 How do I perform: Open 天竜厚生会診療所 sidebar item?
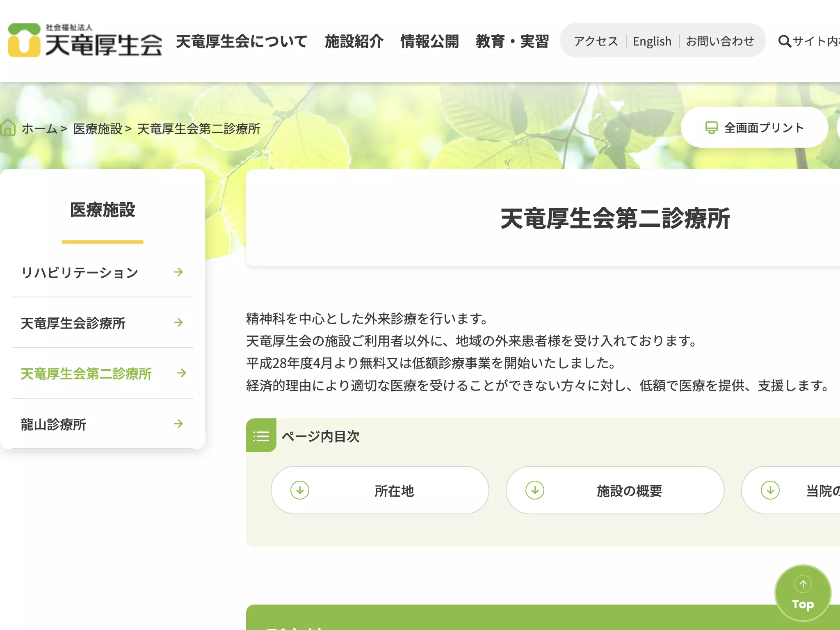(x=103, y=322)
